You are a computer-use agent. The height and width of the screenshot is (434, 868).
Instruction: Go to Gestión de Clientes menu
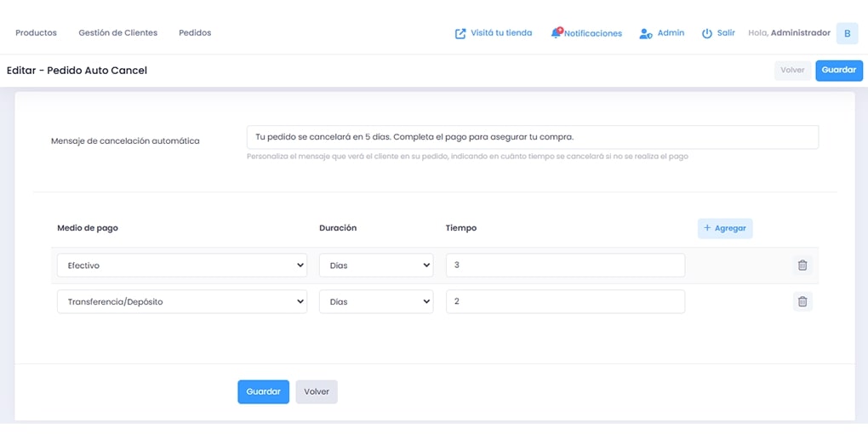pos(117,33)
